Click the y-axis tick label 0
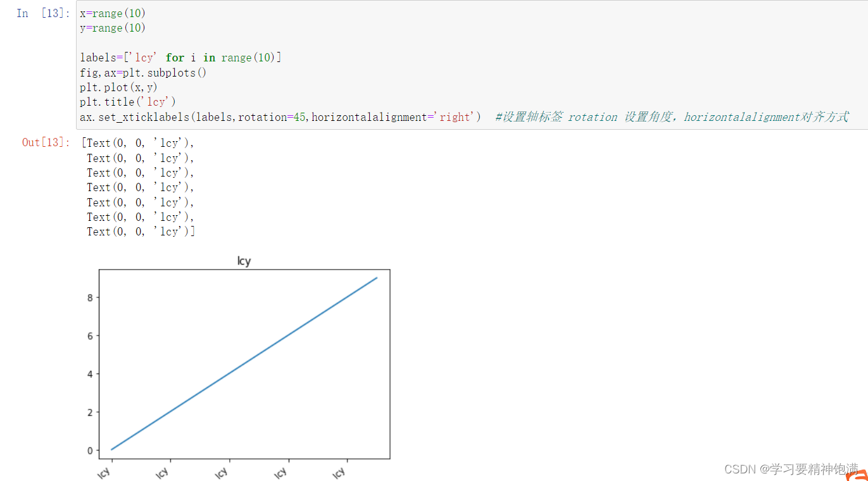Screen dimensions: 868x481 (90, 451)
